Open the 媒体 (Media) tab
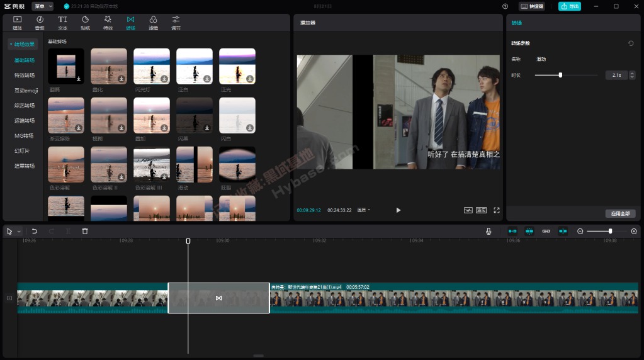 tap(17, 23)
